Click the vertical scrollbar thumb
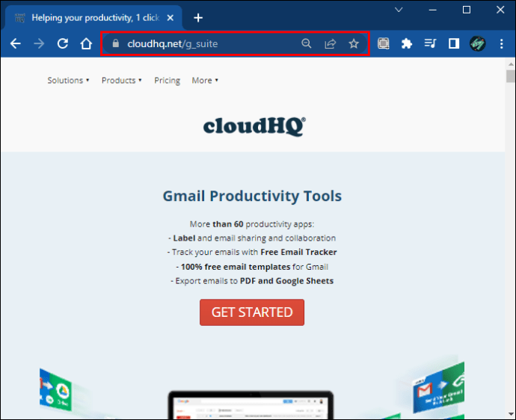Viewport: 516px width, 420px height. pos(511,76)
